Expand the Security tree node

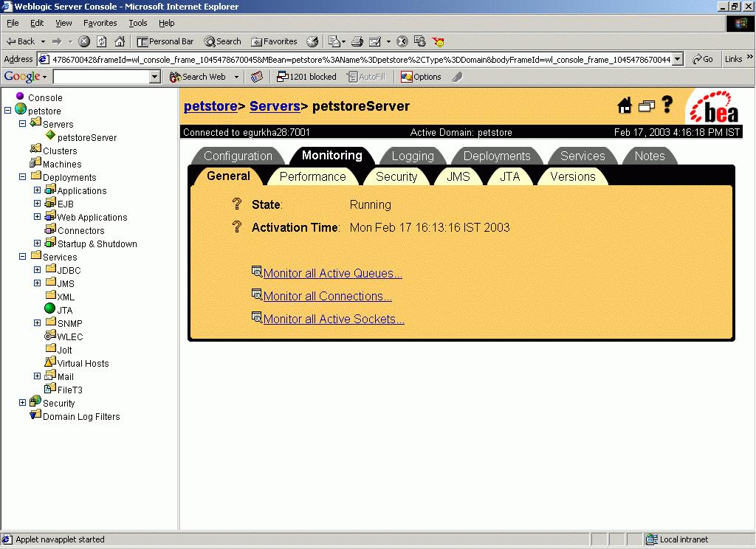pos(22,402)
